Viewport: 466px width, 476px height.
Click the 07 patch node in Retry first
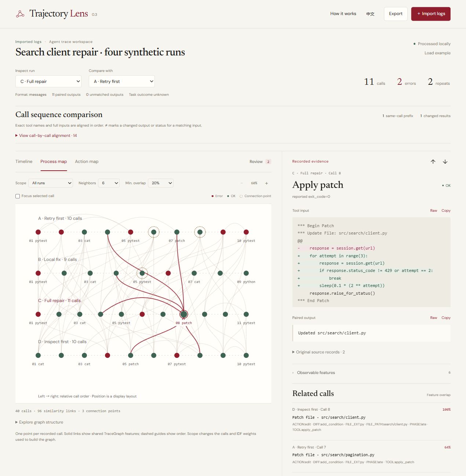tap(177, 232)
